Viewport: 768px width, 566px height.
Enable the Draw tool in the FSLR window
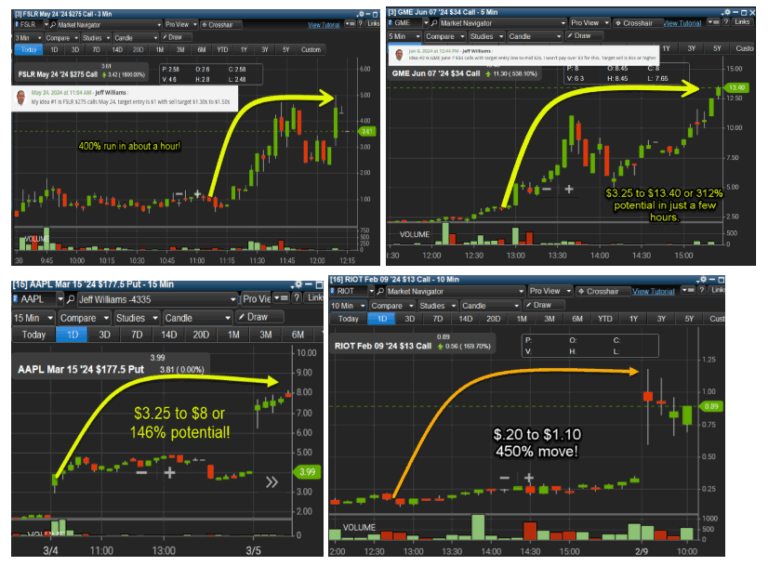(x=172, y=37)
